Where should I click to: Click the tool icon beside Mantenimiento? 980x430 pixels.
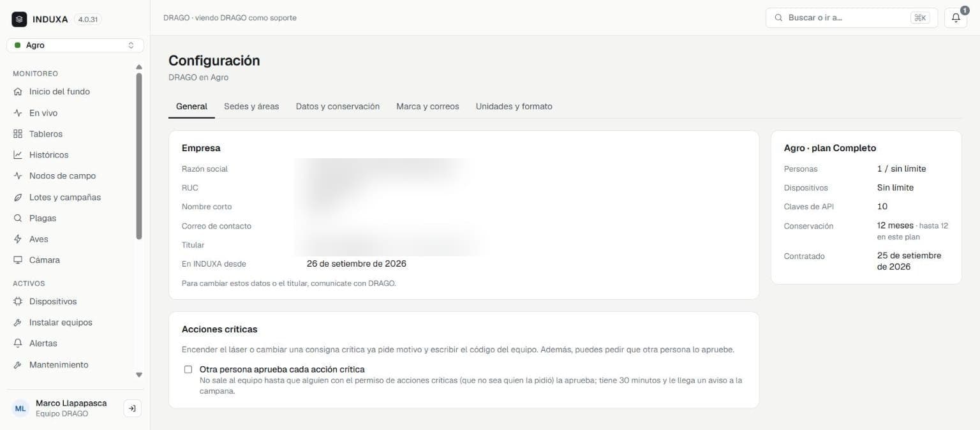(18, 365)
